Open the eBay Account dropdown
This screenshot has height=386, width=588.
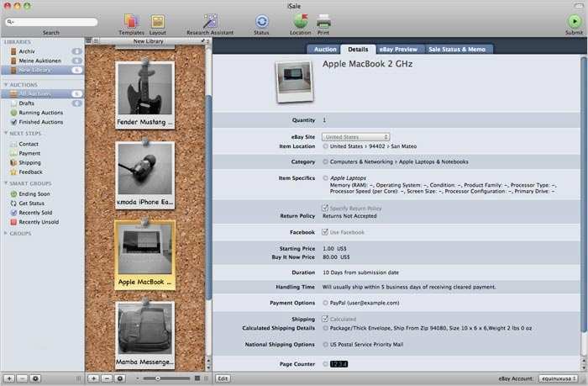[558, 378]
